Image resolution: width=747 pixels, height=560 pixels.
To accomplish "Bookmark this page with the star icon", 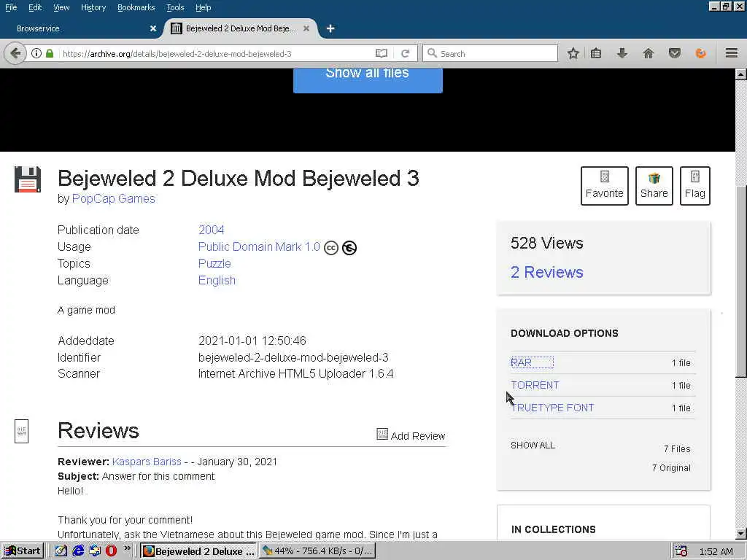I will (x=573, y=53).
